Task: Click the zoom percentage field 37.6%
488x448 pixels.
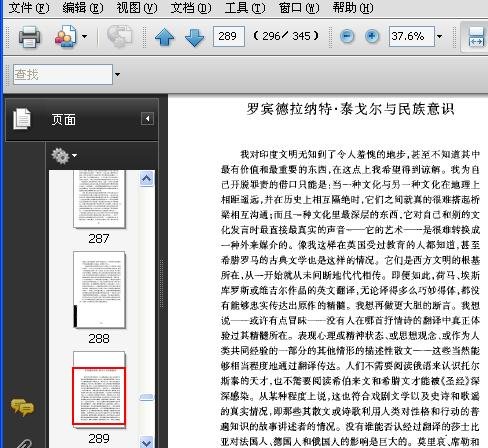Action: pyautogui.click(x=412, y=36)
